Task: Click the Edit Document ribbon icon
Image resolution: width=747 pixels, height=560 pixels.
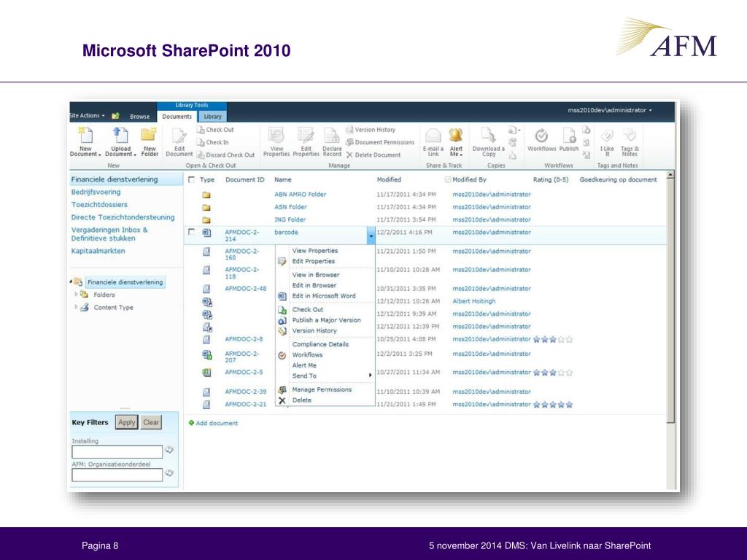Action: 179,136
